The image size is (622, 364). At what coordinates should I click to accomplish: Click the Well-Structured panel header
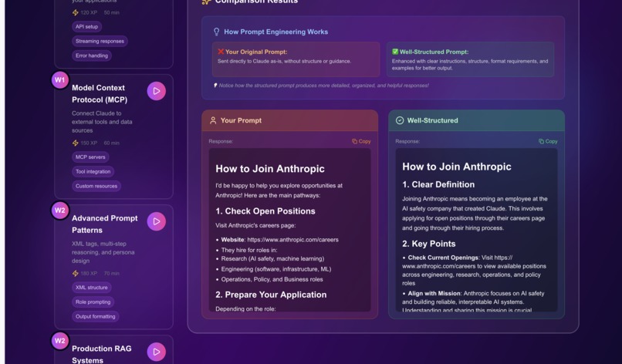(x=476, y=120)
